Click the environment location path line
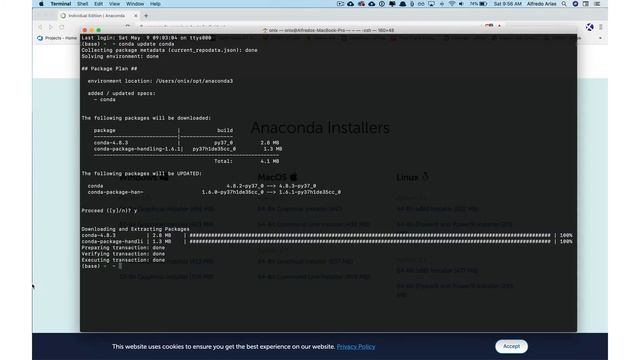 160,81
